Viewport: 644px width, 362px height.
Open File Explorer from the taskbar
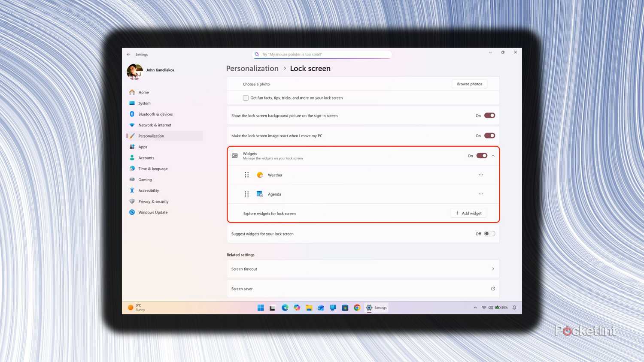[309, 308]
